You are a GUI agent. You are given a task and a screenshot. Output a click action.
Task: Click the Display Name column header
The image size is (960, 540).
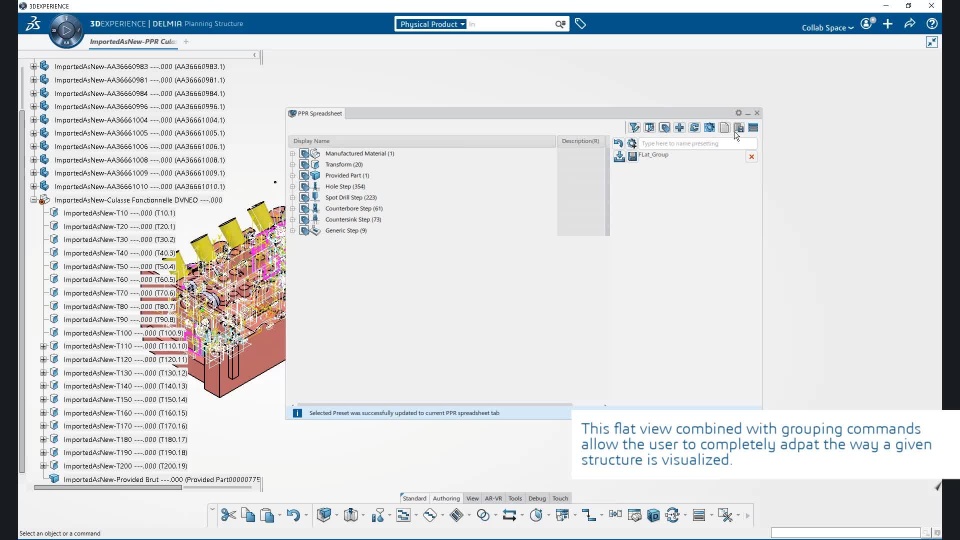tap(422, 141)
